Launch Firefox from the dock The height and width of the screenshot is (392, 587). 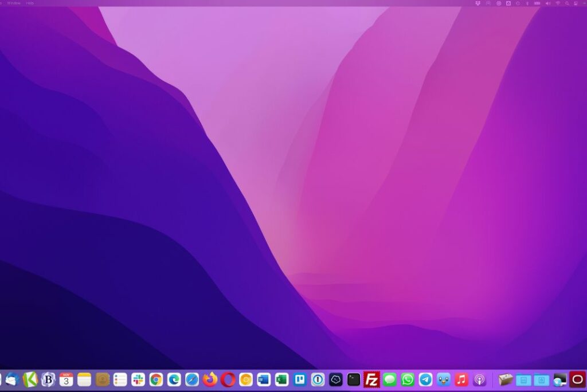pos(210,379)
